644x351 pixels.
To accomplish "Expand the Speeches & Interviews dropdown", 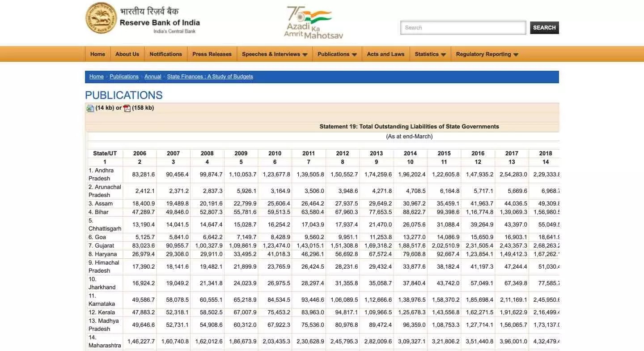I will click(274, 54).
